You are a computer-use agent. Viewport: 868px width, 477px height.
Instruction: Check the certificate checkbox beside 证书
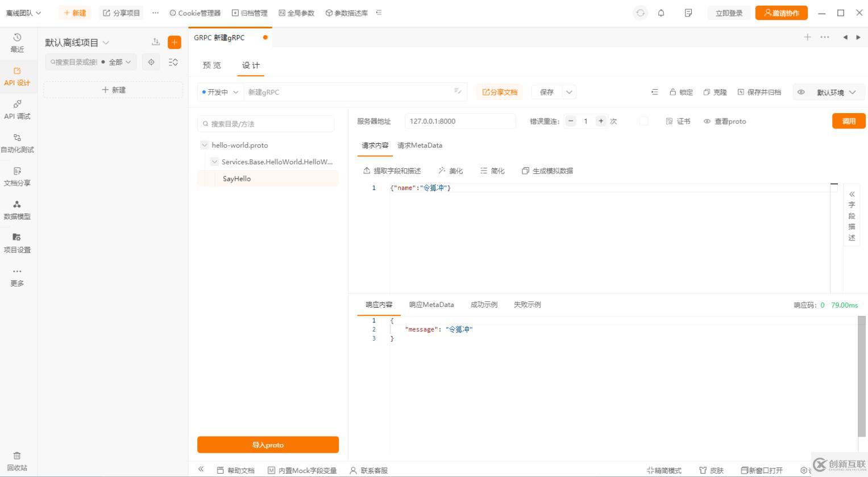point(644,121)
